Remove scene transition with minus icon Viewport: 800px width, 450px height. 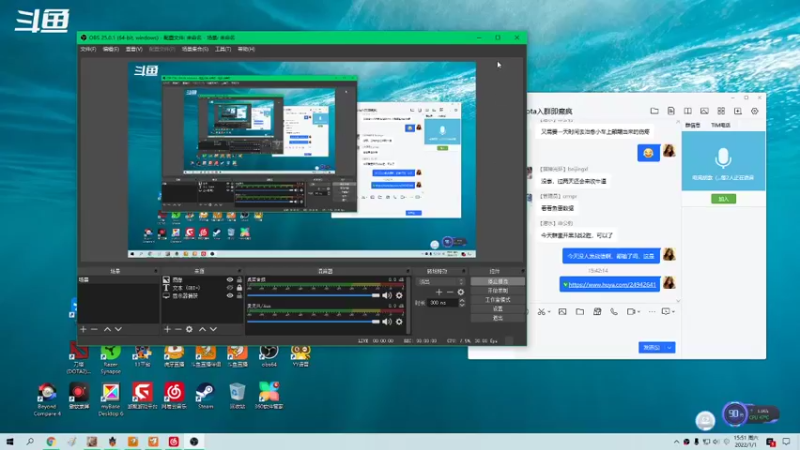click(449, 292)
